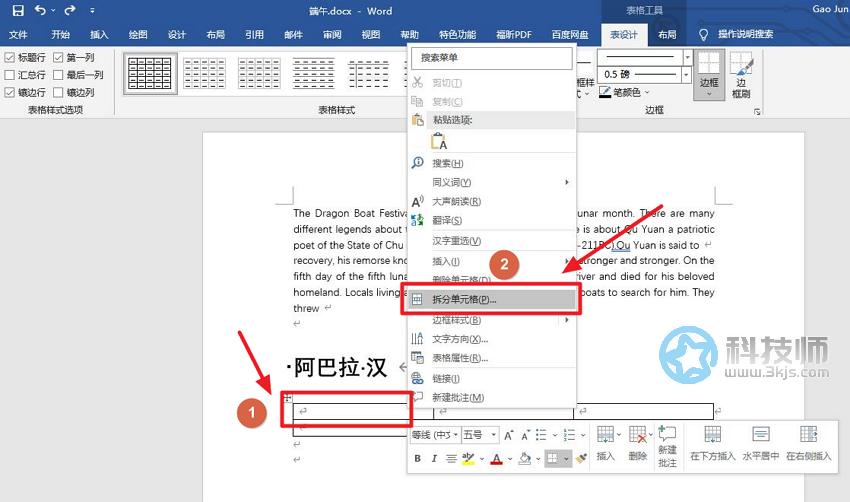Select 链接(I) in the context menu
Image resolution: width=850 pixels, height=502 pixels.
click(x=491, y=378)
